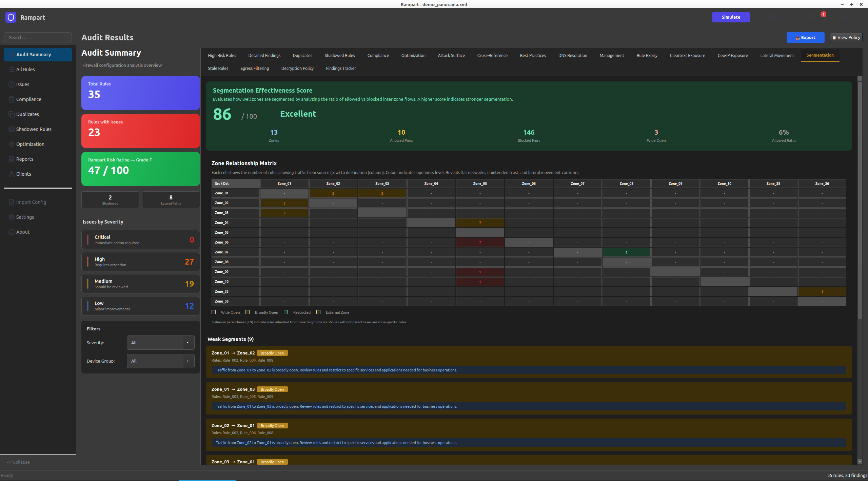
Task: Click the gear icon in the top header
Action: 846,17
